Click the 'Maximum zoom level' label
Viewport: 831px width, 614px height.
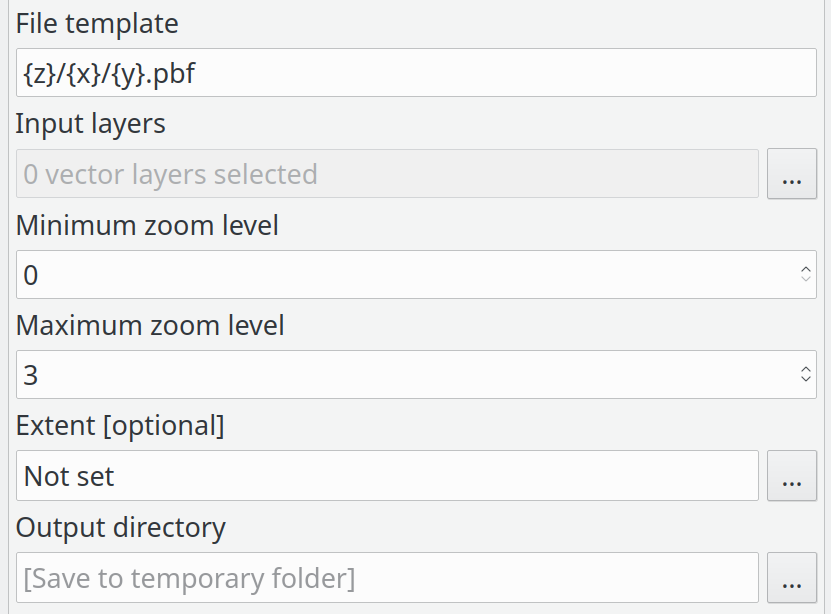pos(150,325)
